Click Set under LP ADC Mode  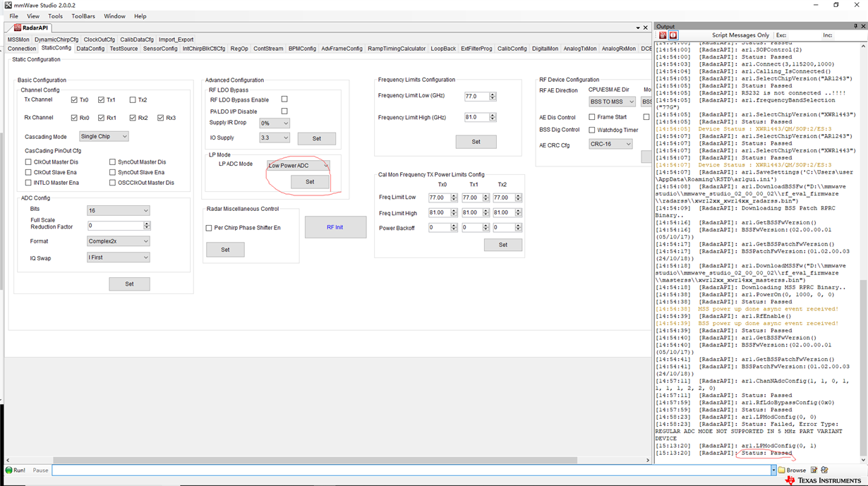click(x=310, y=182)
